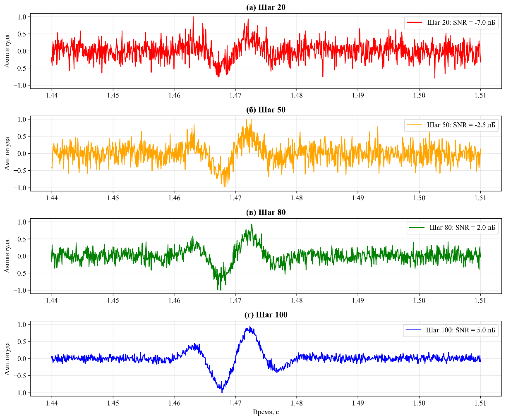
Task: Select the "(б) Шаг 50" subplot title
Action: (x=266, y=110)
